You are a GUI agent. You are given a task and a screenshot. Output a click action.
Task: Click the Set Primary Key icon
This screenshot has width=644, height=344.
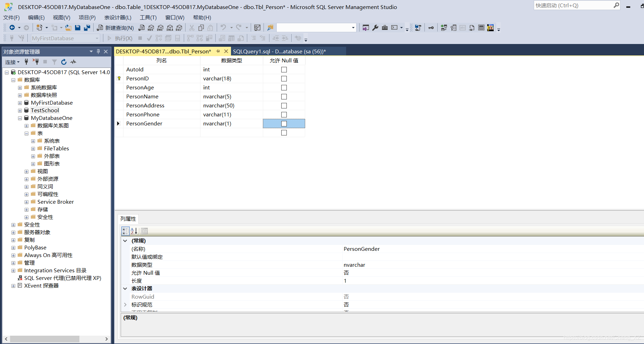[431, 28]
